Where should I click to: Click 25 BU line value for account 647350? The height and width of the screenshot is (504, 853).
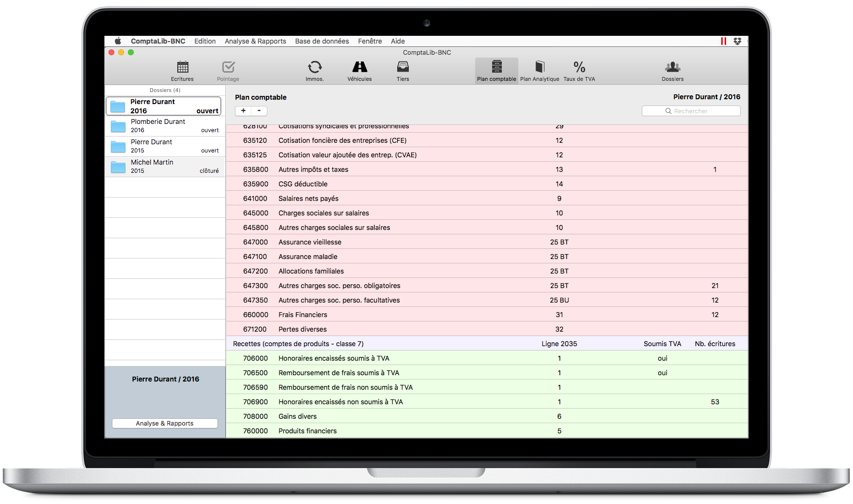[x=559, y=300]
